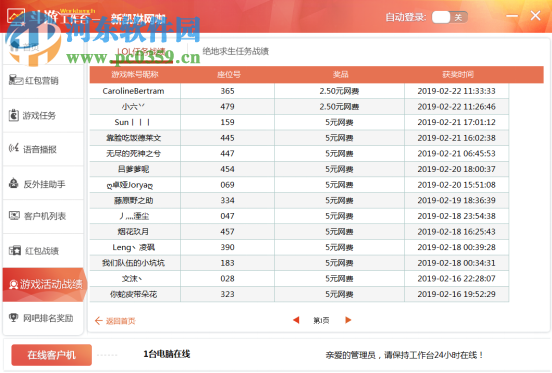The image size is (552, 373).
Task: Click the 游戏帐号昵称 column header
Action: tap(135, 75)
